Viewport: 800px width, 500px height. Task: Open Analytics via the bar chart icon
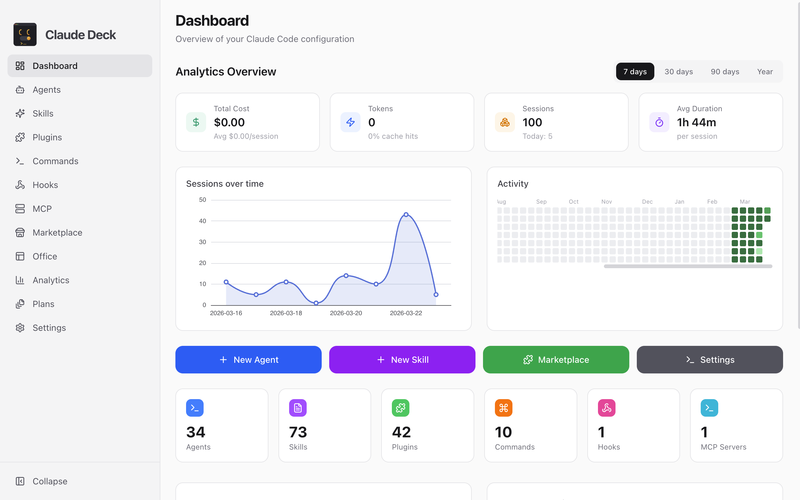[20, 280]
